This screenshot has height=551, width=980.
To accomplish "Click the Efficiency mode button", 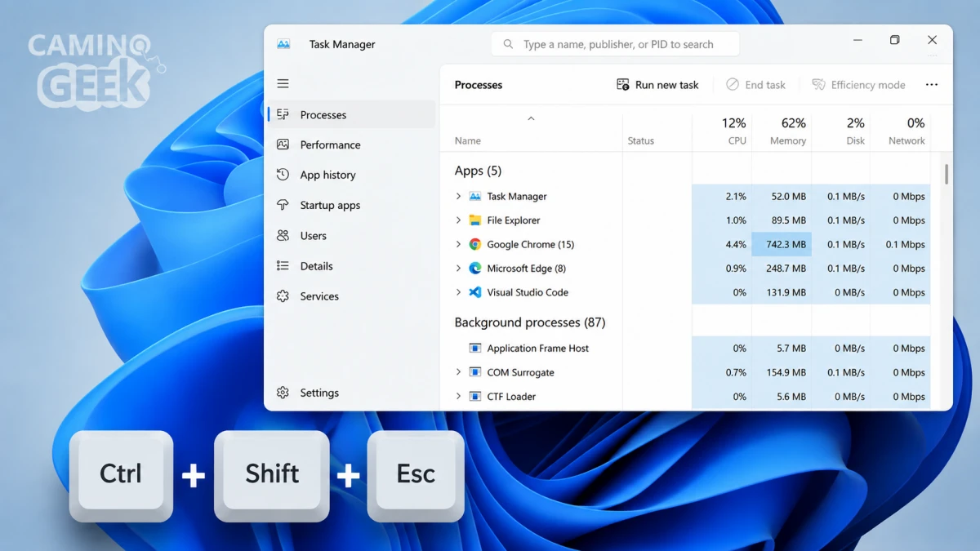I will point(858,85).
